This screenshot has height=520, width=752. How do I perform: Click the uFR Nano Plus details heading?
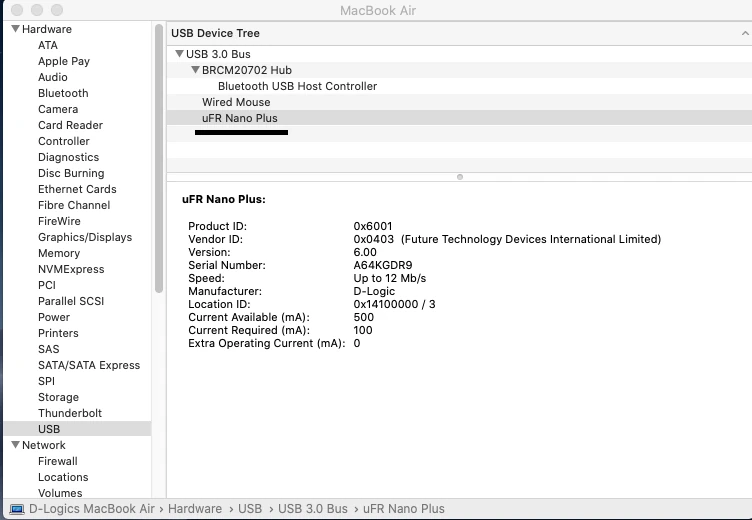tap(223, 199)
